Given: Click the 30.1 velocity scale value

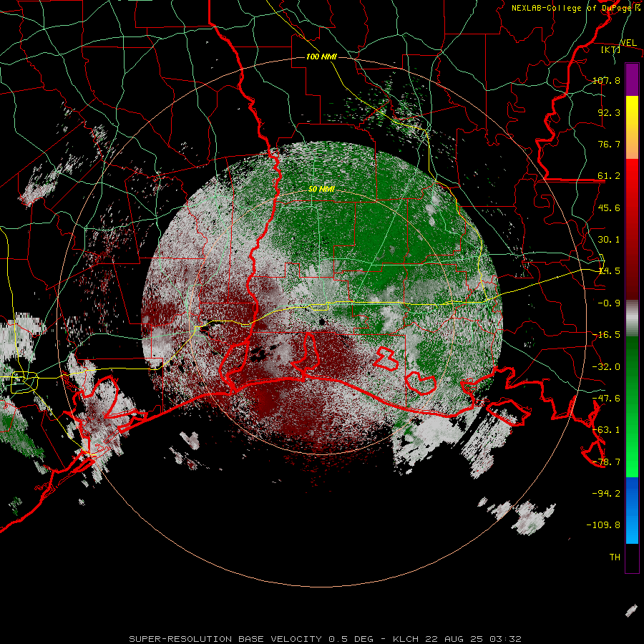Looking at the screenshot, I should [609, 240].
